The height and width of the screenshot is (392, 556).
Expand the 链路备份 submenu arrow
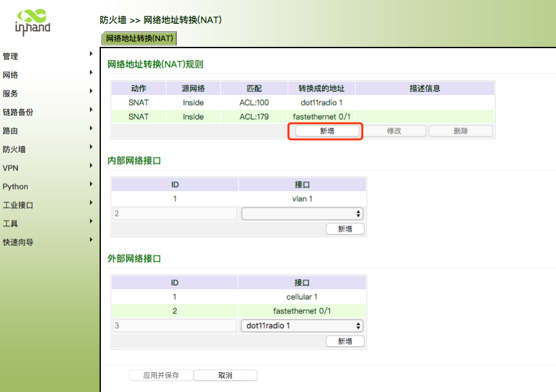91,110
